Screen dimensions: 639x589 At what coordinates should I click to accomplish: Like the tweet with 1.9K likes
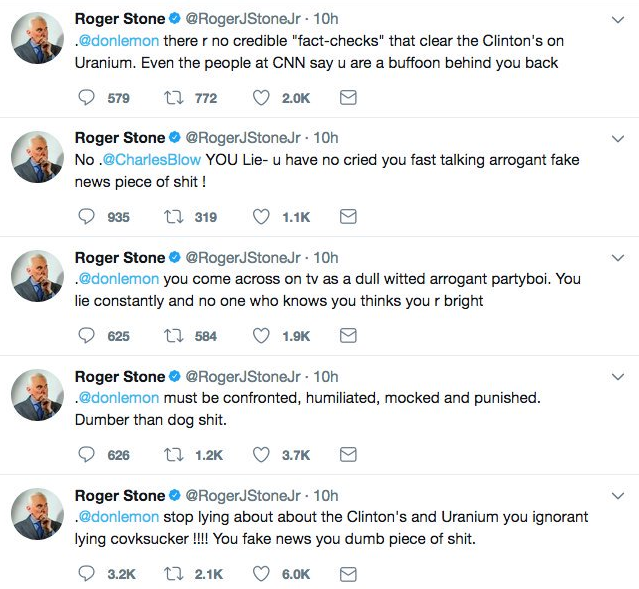(x=262, y=336)
